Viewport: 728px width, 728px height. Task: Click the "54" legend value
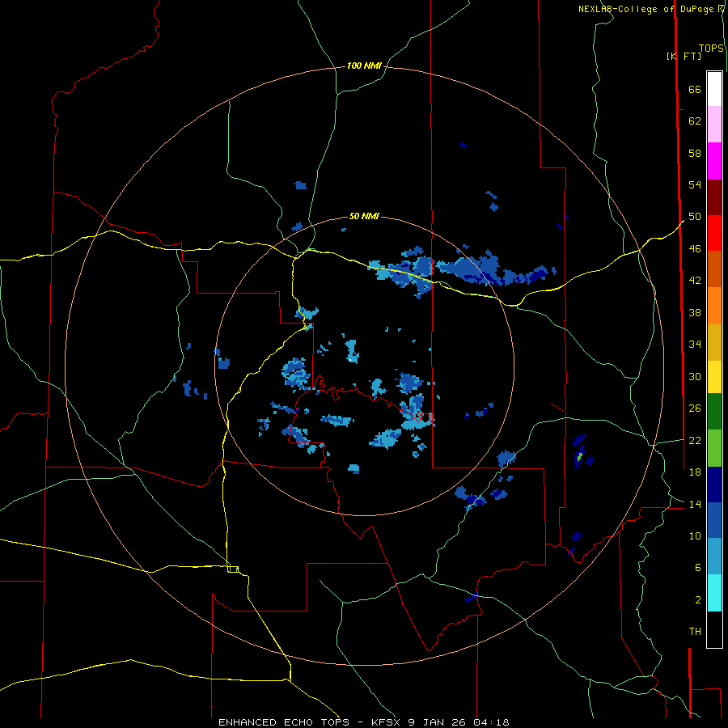point(695,184)
